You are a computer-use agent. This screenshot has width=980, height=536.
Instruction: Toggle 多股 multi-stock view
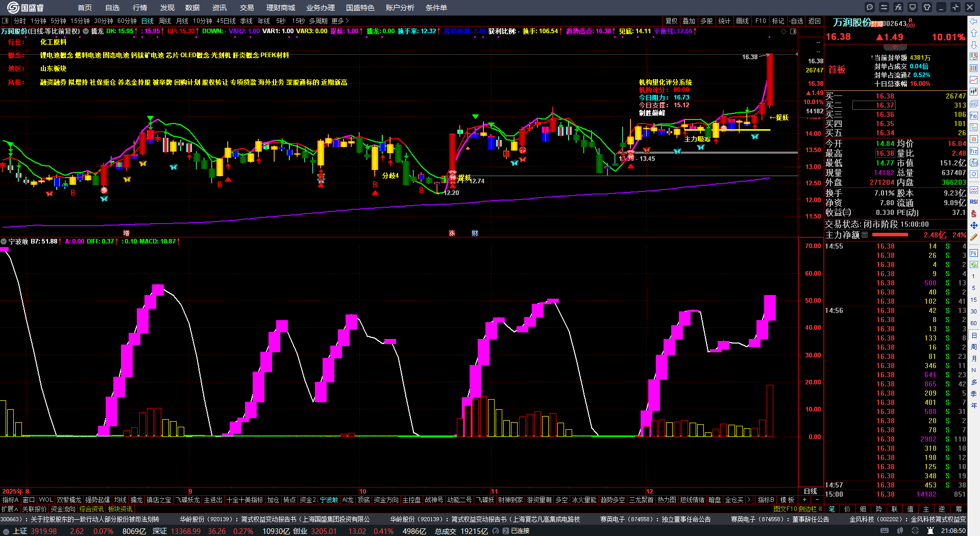click(706, 21)
